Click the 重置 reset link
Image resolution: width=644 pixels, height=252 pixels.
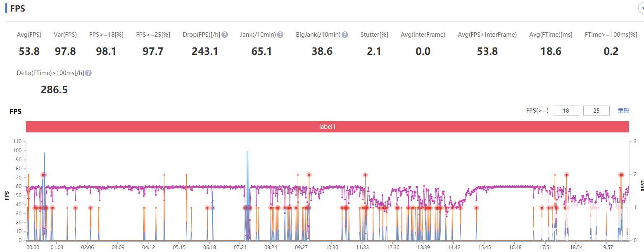(623, 111)
